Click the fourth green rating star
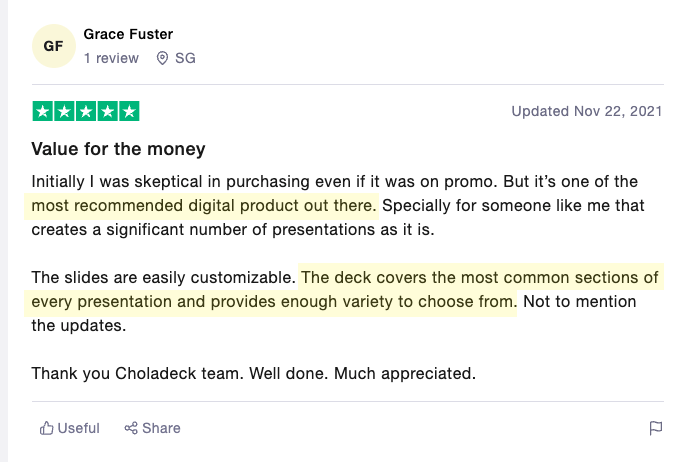 click(108, 111)
